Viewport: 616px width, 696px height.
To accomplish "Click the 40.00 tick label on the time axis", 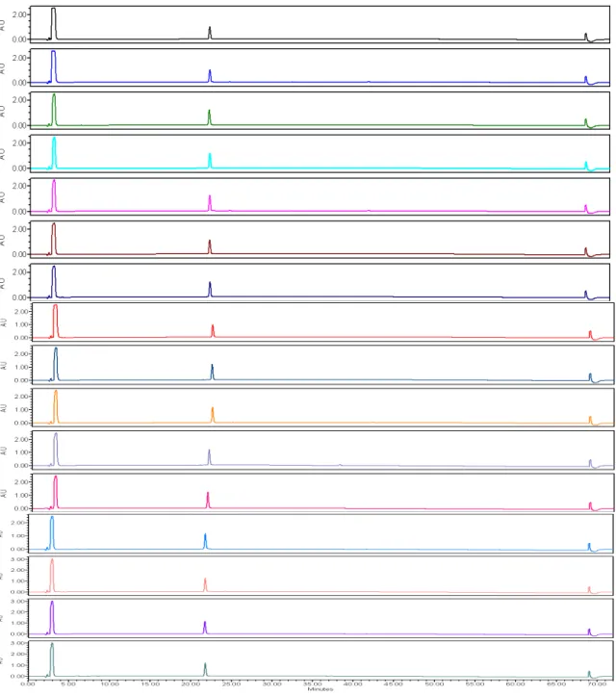I will [x=353, y=684].
